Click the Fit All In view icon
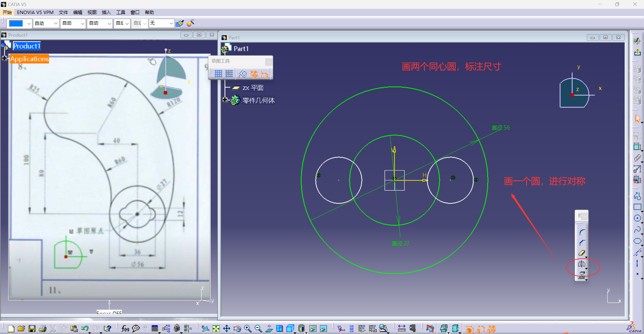644x334 pixels. 216,328
